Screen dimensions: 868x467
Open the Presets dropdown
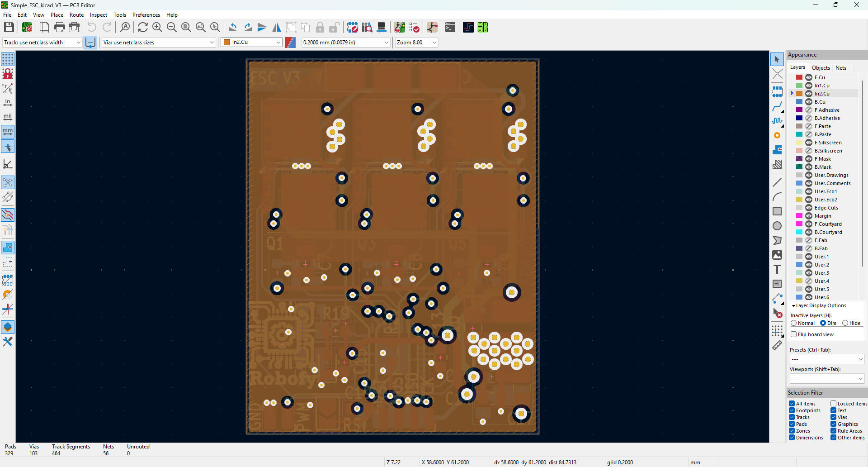coord(827,359)
